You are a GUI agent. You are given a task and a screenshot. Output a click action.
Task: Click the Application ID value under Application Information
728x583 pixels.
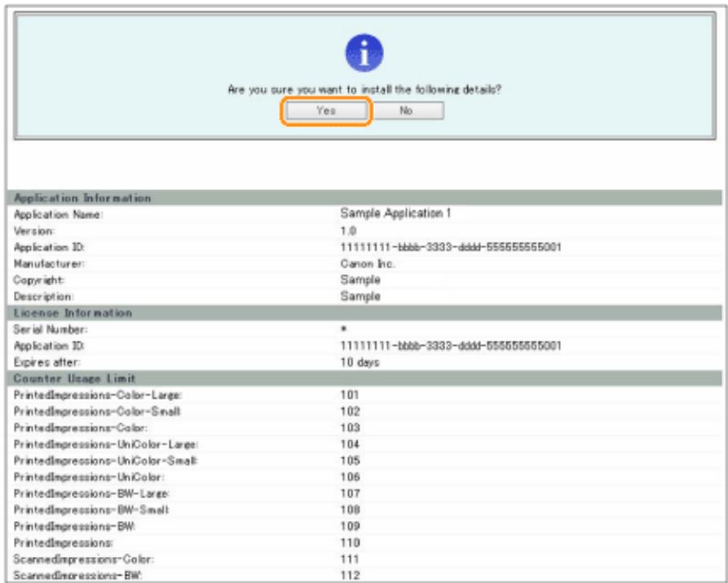[x=450, y=247]
